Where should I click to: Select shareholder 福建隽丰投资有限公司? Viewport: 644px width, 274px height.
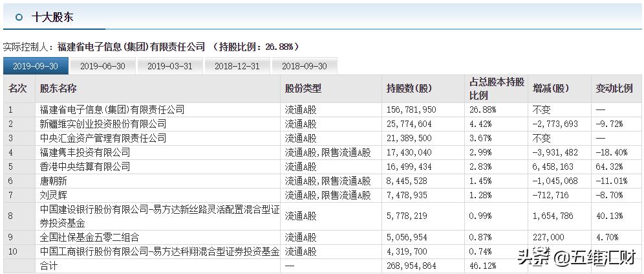(85, 153)
